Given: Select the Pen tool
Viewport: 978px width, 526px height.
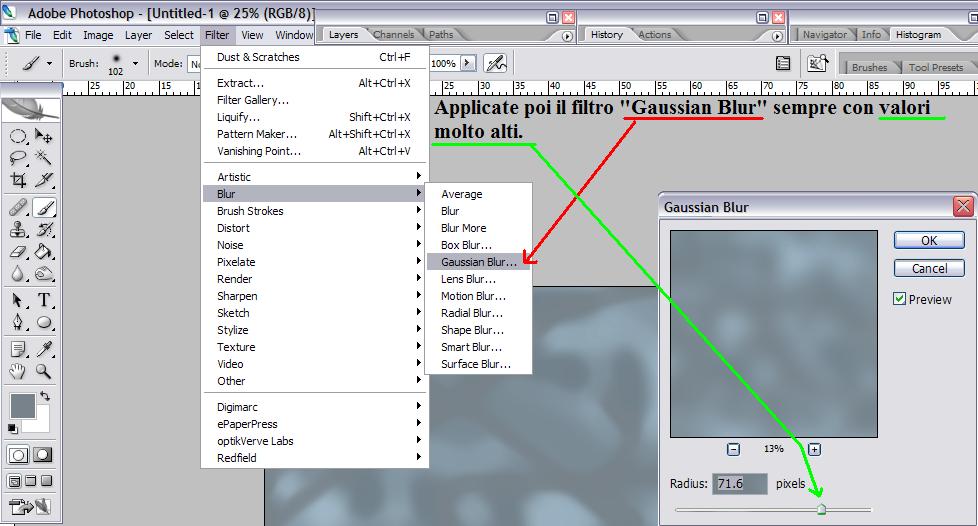Looking at the screenshot, I should tap(17, 323).
